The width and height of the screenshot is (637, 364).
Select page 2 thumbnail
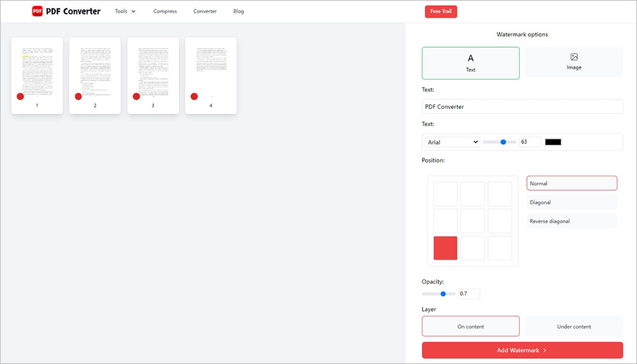tap(95, 76)
